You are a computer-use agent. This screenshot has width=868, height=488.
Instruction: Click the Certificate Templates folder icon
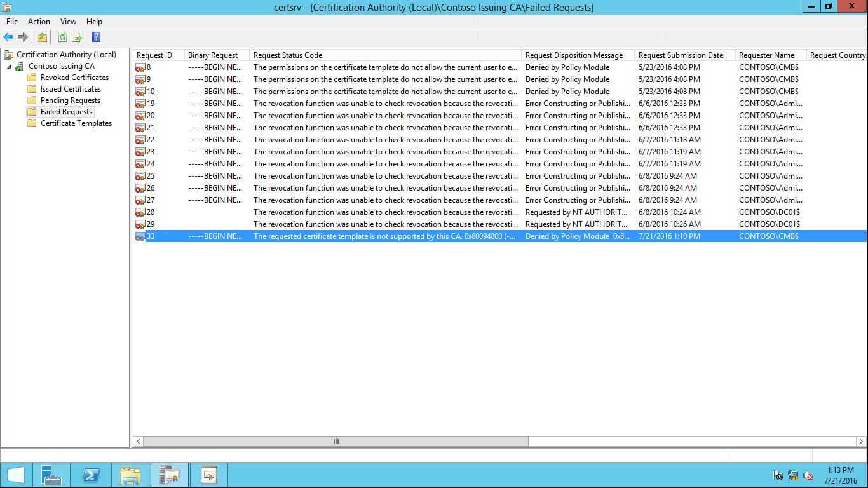click(x=32, y=123)
